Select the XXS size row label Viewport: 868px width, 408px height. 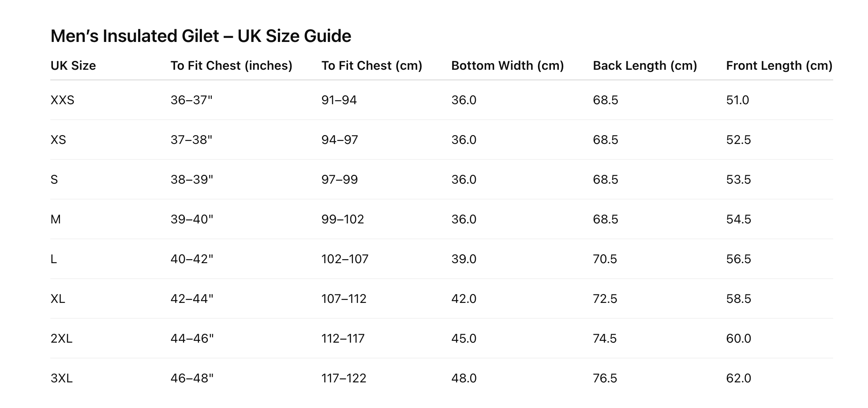click(x=62, y=100)
